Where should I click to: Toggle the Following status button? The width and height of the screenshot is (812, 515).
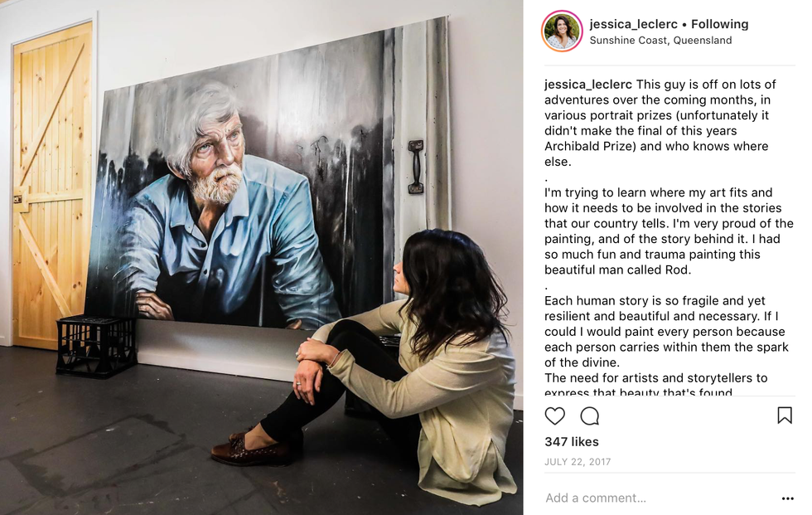tap(720, 24)
